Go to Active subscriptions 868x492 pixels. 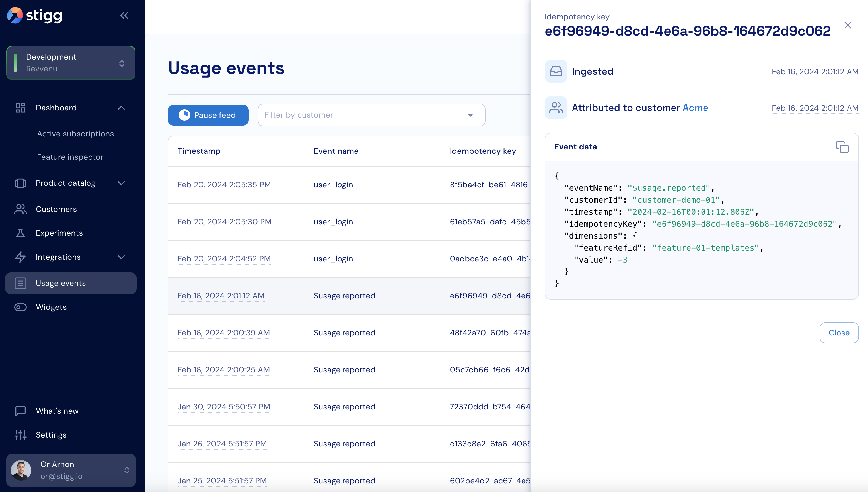[x=75, y=134]
